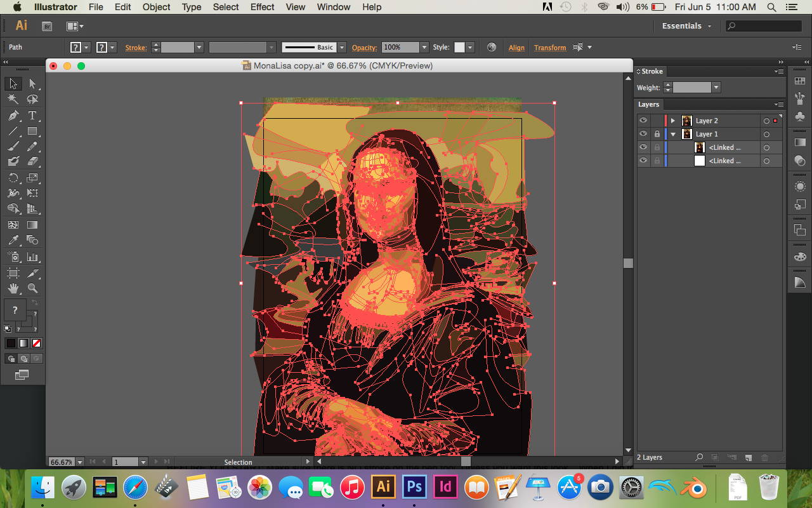Click the Transform link in control bar
812x508 pixels.
[550, 48]
